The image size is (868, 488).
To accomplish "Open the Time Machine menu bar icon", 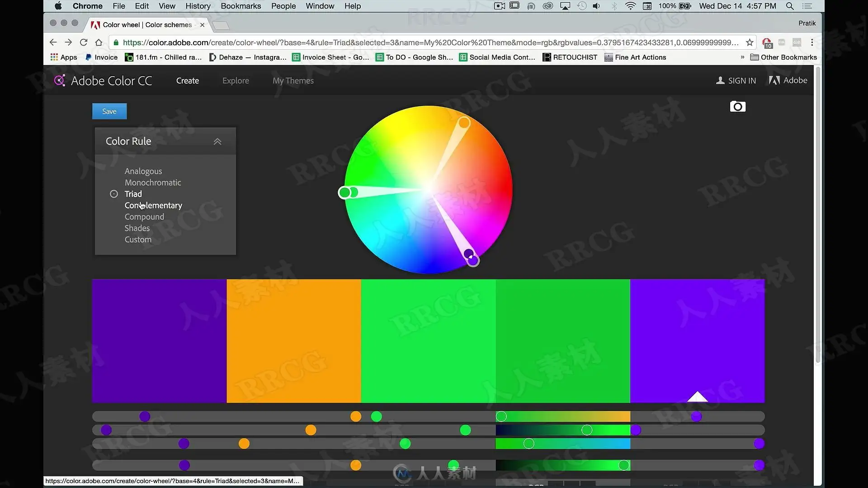I will [x=582, y=6].
